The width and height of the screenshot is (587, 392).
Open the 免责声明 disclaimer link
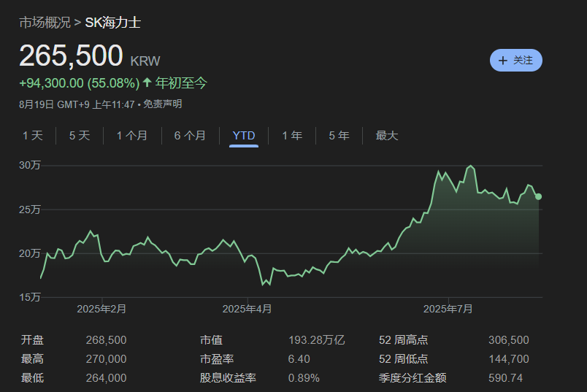163,104
